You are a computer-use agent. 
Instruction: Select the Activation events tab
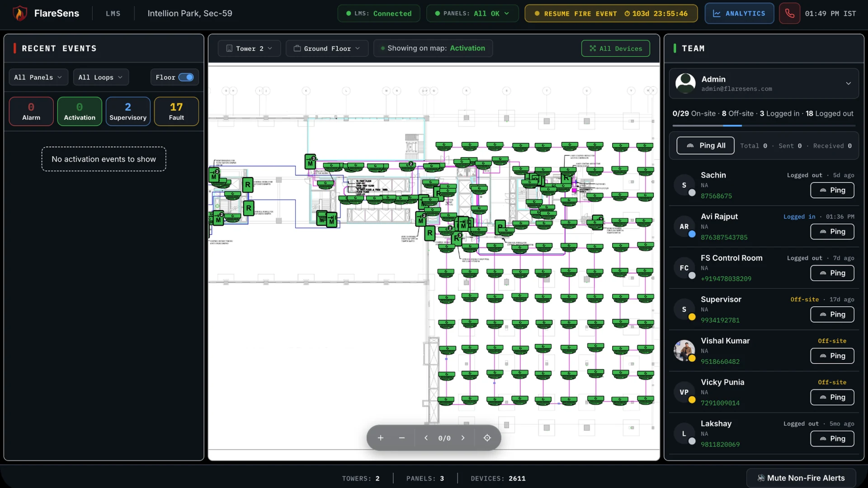pos(80,111)
